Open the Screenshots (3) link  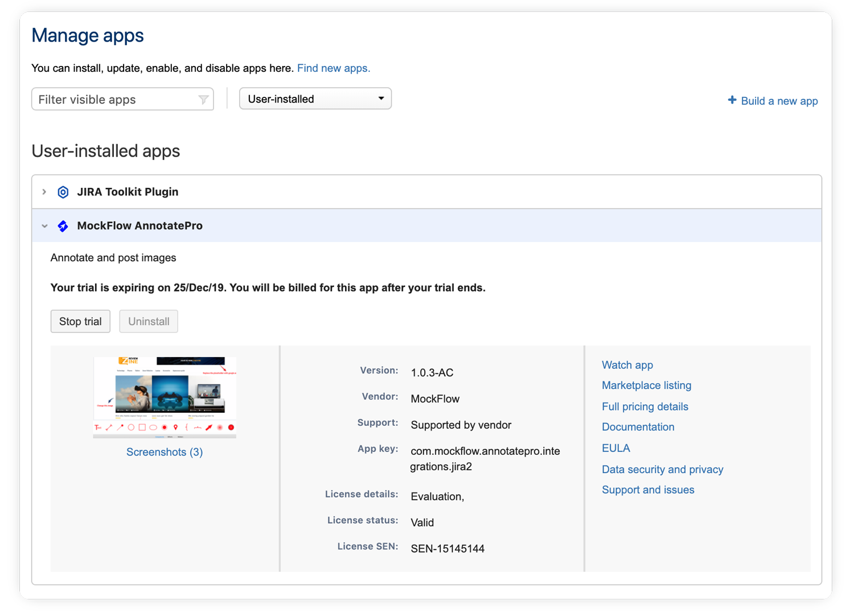click(165, 452)
